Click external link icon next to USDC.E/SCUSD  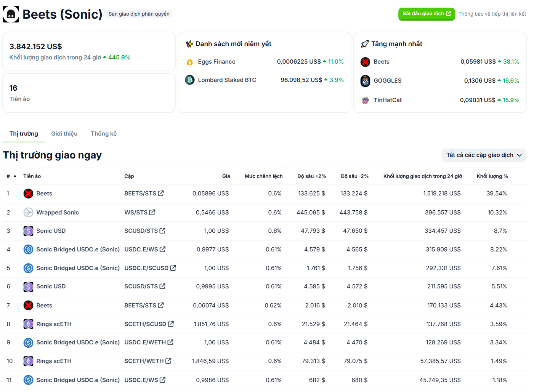173,268
